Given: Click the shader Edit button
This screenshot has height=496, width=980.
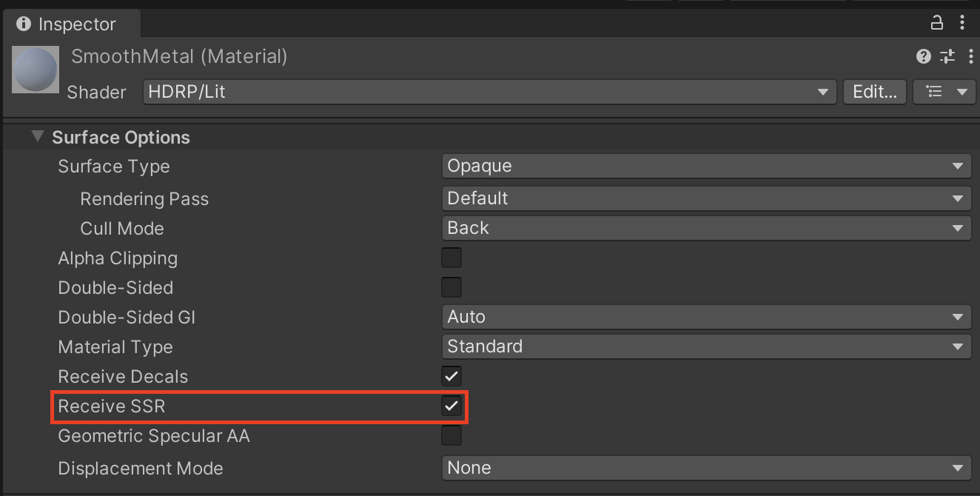Looking at the screenshot, I should click(874, 92).
